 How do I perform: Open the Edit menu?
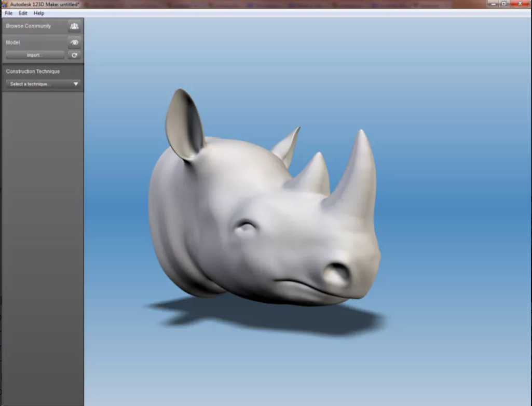point(23,13)
